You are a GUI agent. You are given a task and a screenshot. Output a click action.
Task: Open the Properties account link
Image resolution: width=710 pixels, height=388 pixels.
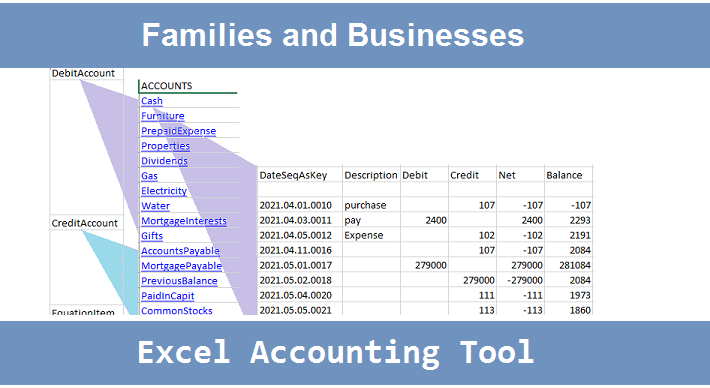[x=165, y=146]
